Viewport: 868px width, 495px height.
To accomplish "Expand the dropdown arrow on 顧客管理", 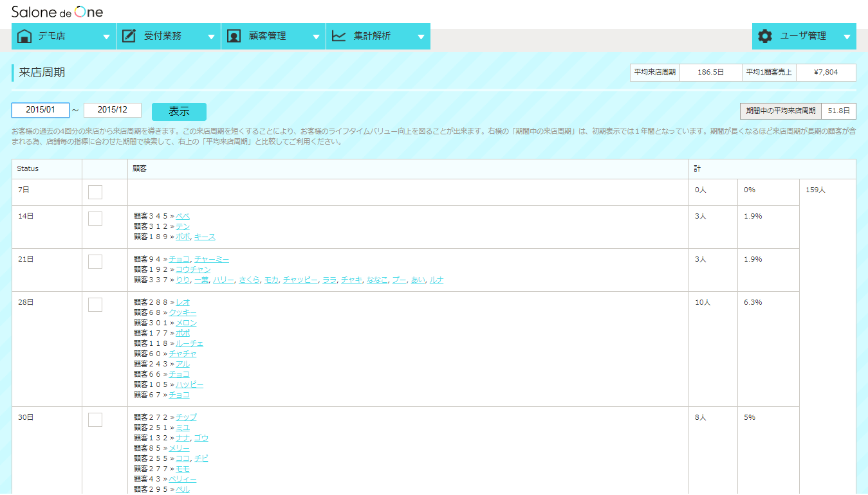I will coord(316,36).
